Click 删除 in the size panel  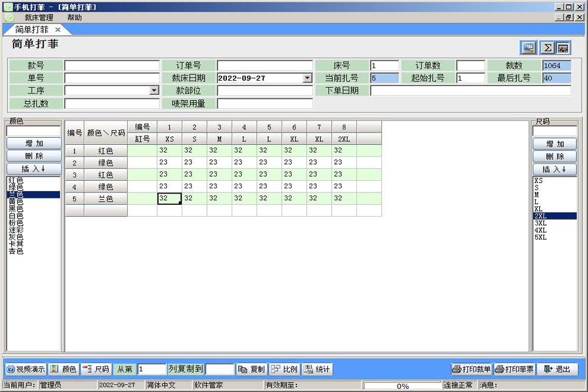[554, 157]
